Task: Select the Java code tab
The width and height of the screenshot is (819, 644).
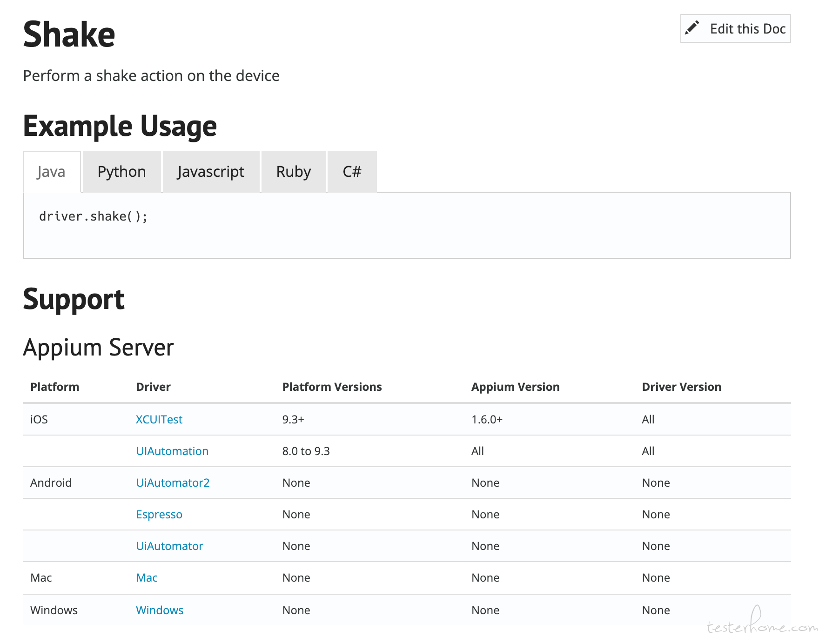Action: (52, 172)
